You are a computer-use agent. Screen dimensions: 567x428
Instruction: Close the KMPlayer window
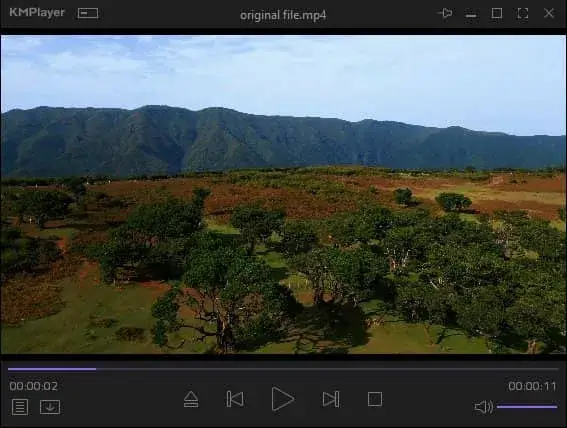[549, 13]
